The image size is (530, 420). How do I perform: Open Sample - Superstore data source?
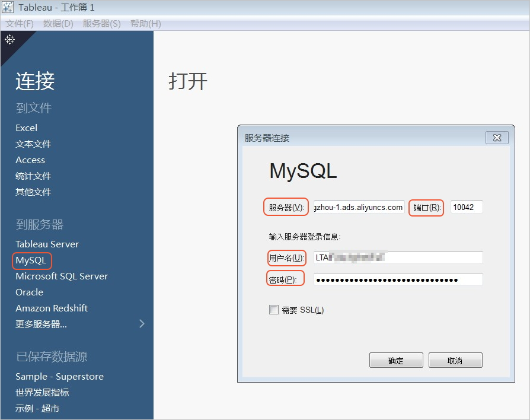coord(59,376)
